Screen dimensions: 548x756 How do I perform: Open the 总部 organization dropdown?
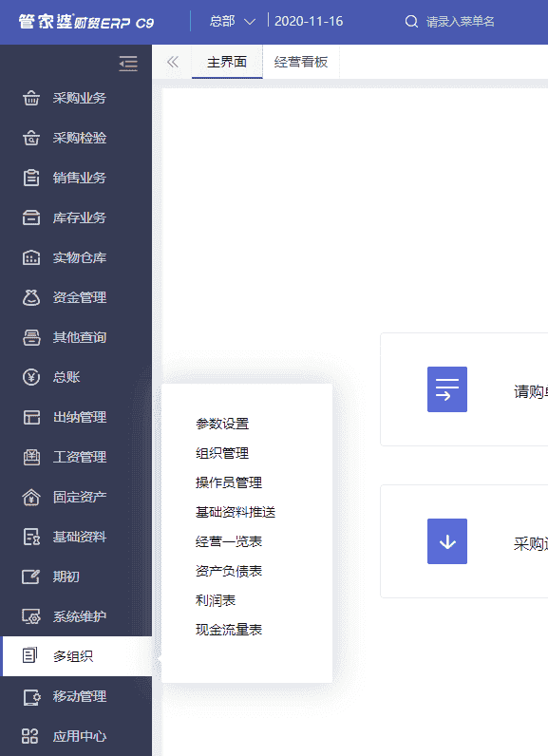(232, 22)
